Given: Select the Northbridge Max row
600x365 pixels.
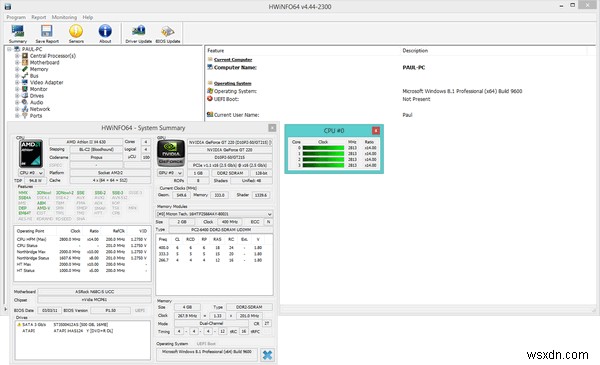Looking at the screenshot, I should click(82, 252).
